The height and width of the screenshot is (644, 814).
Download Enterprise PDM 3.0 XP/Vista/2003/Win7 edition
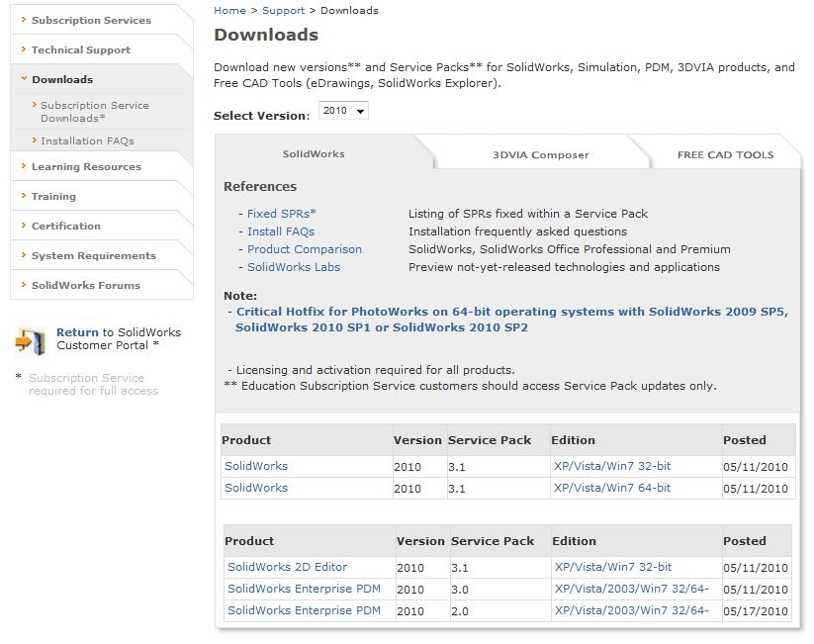(631, 589)
